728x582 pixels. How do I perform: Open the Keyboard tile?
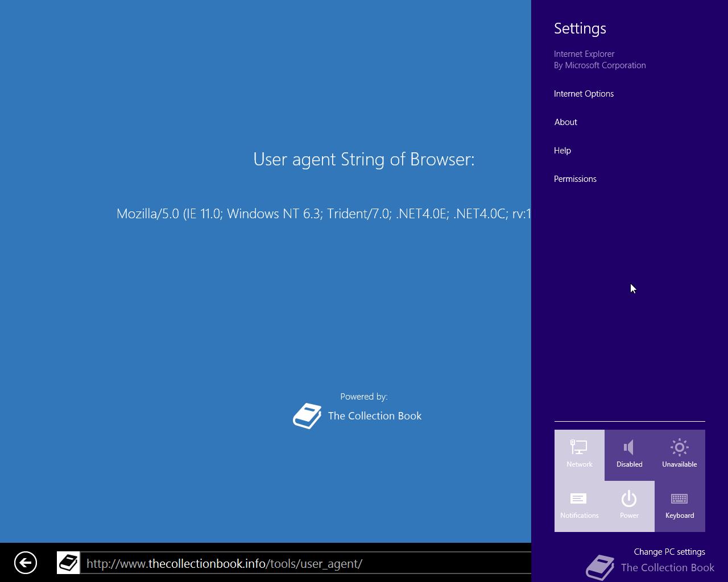[x=680, y=506]
